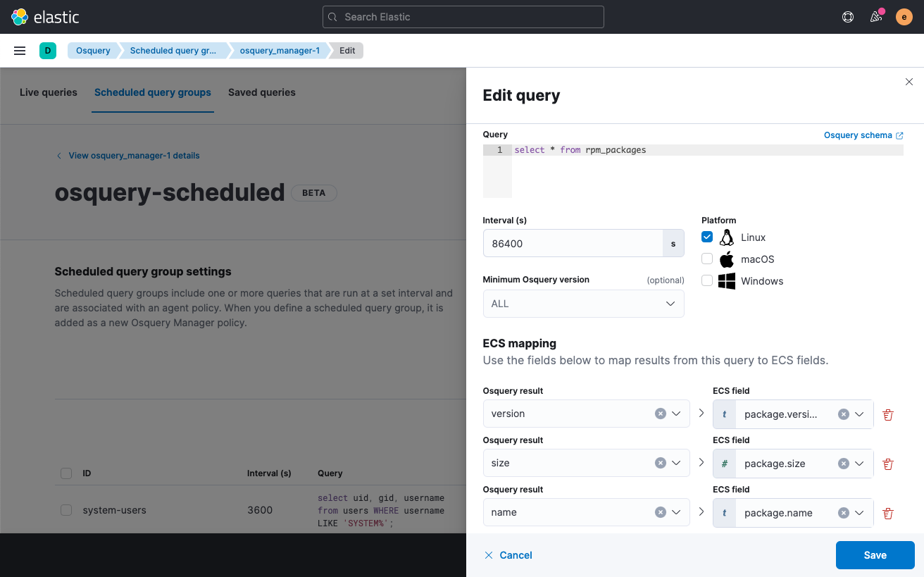Switch to Saved queries tab
The width and height of the screenshot is (924, 577).
262,92
